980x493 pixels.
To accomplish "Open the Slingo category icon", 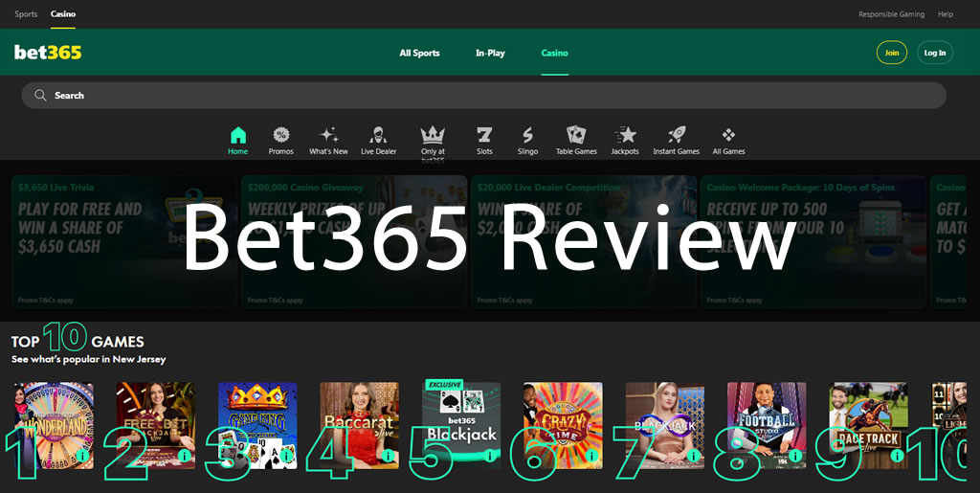I will pos(527,135).
